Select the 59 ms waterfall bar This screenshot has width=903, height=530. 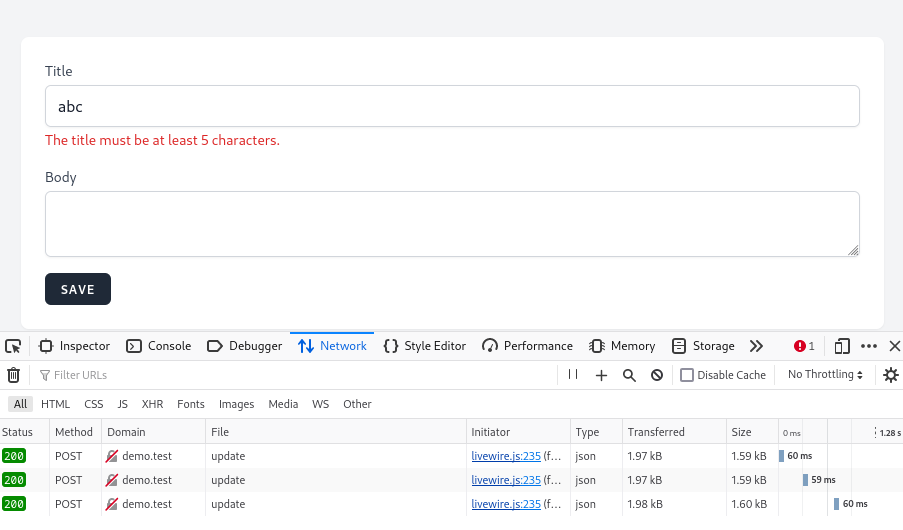(805, 480)
